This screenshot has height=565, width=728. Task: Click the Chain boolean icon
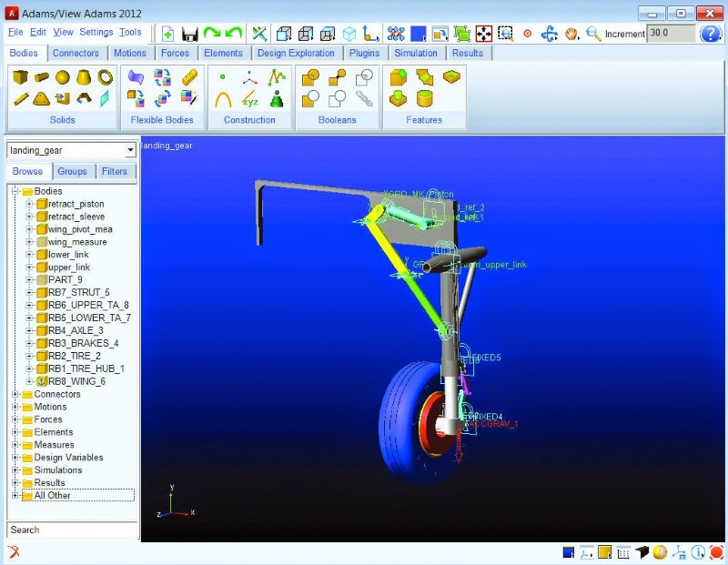click(364, 98)
